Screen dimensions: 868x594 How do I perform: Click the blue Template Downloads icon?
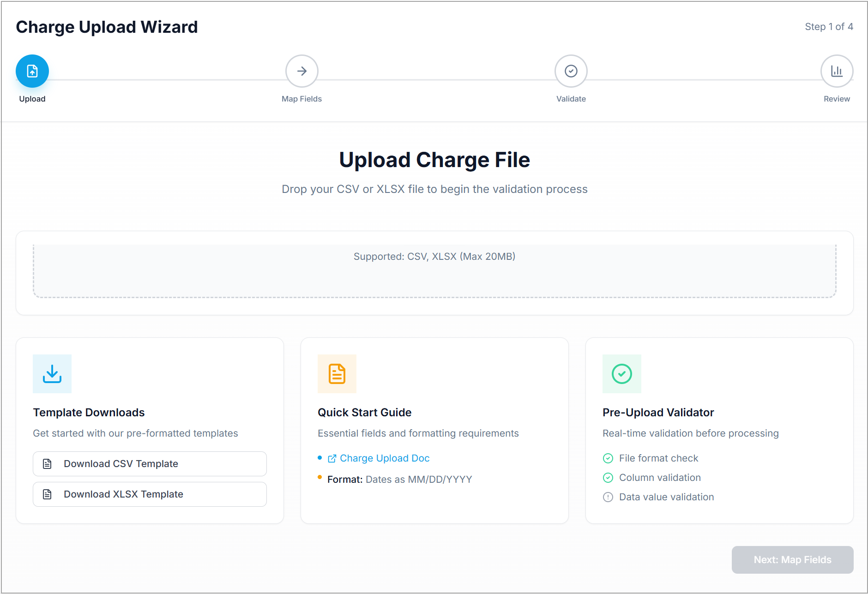pyautogui.click(x=52, y=374)
